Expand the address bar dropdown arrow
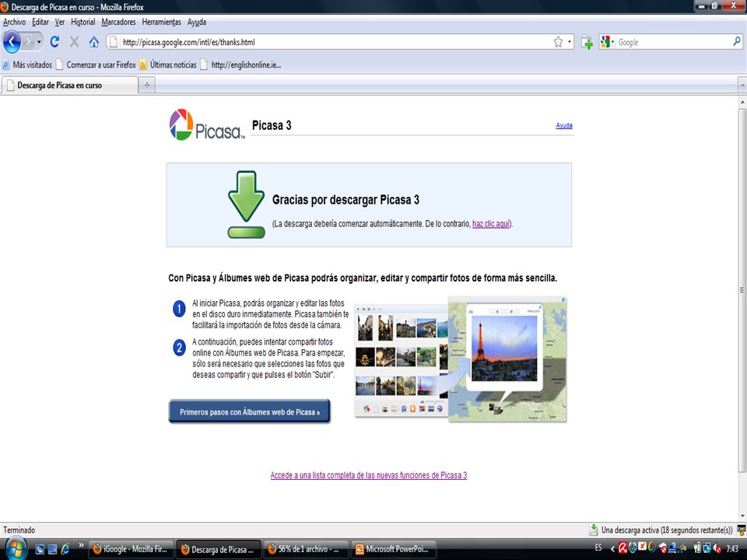747x560 pixels. tap(570, 42)
